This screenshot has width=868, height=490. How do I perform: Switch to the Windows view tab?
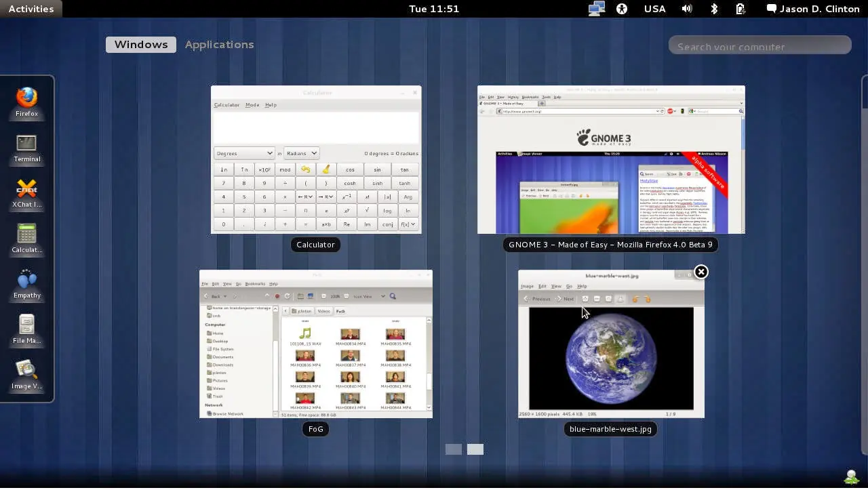click(141, 44)
